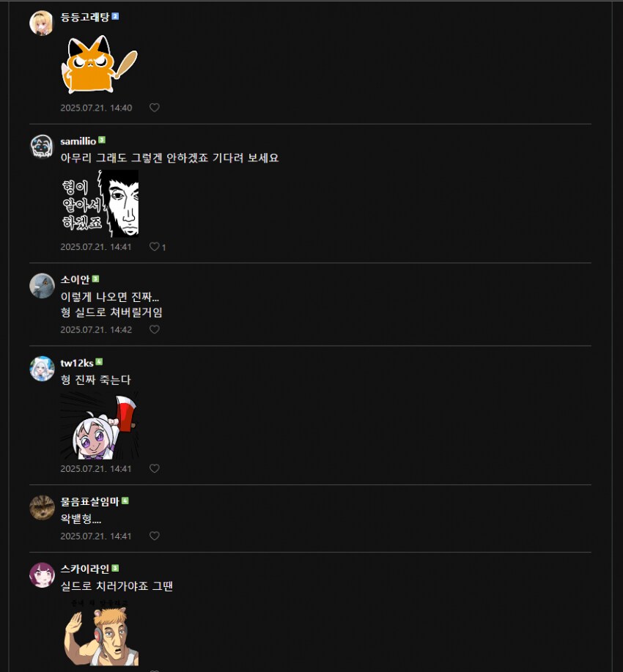Like 둥둥고래탕's sticker comment
Screen dimensions: 623x672
click(155, 108)
